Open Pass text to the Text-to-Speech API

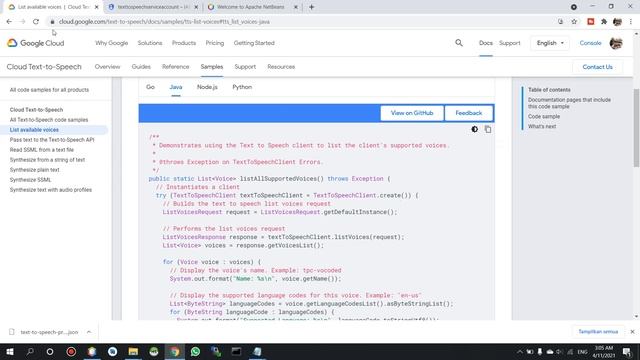click(52, 140)
